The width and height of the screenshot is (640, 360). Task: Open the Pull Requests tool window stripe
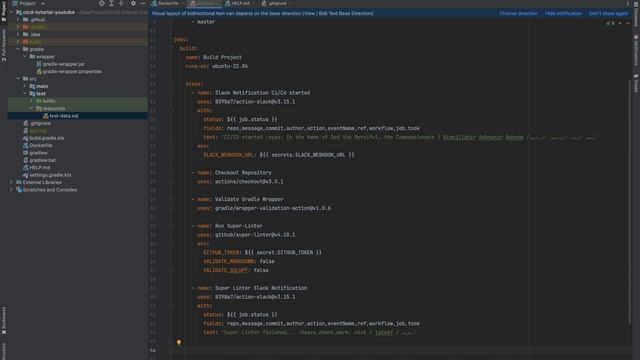pos(4,45)
